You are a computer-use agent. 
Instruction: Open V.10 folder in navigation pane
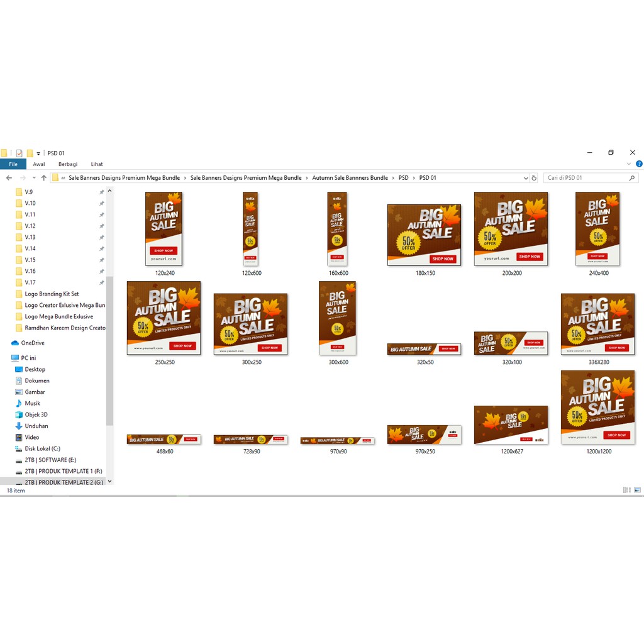click(x=30, y=203)
